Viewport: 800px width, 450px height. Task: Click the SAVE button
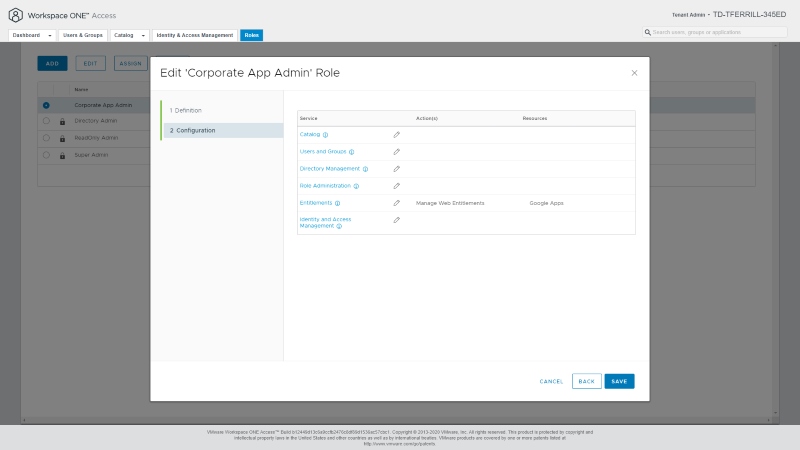[619, 381]
